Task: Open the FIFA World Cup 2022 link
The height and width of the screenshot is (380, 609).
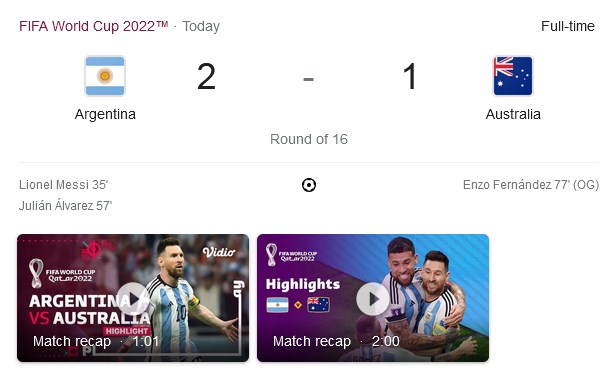Action: (x=94, y=26)
